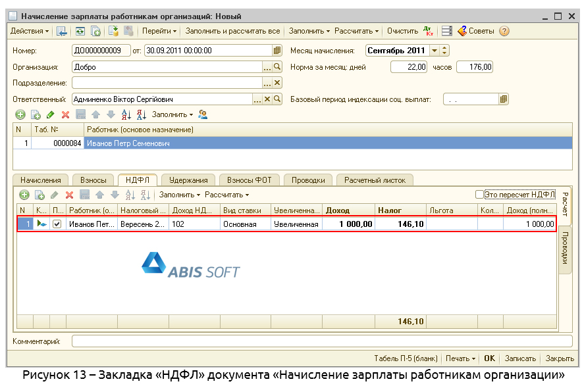
Task: Open Заполнить dropdown above the employee list
Action: pyautogui.click(x=172, y=114)
